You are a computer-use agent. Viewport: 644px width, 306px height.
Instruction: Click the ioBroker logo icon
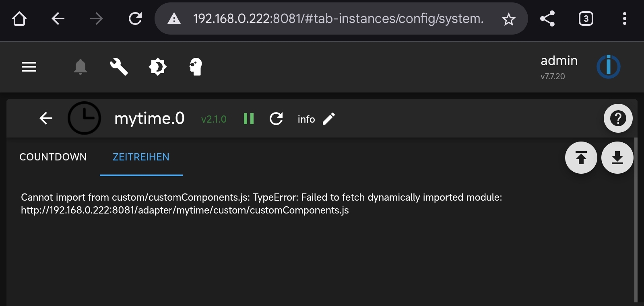click(608, 67)
